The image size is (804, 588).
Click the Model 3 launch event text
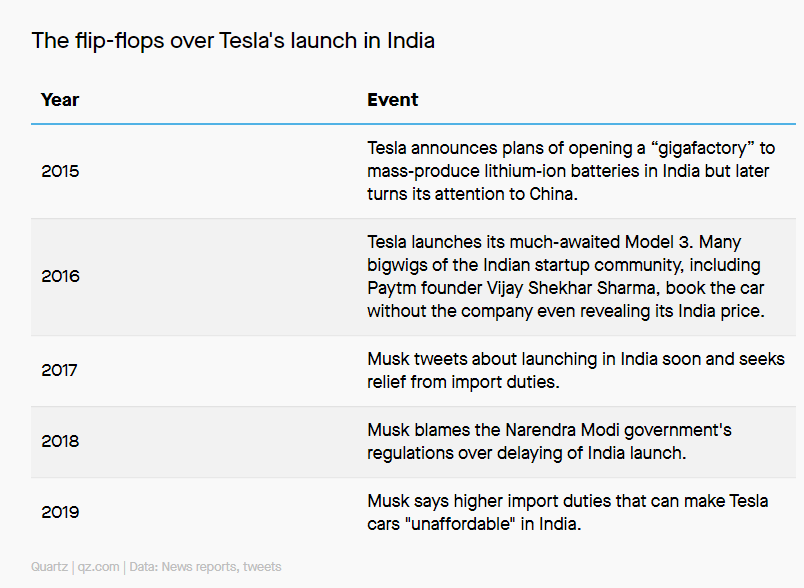[x=566, y=277]
